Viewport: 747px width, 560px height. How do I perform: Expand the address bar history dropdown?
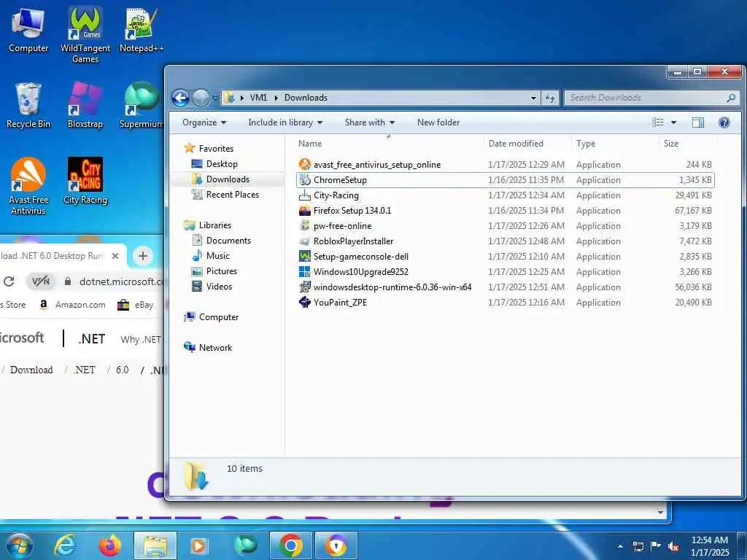click(533, 98)
